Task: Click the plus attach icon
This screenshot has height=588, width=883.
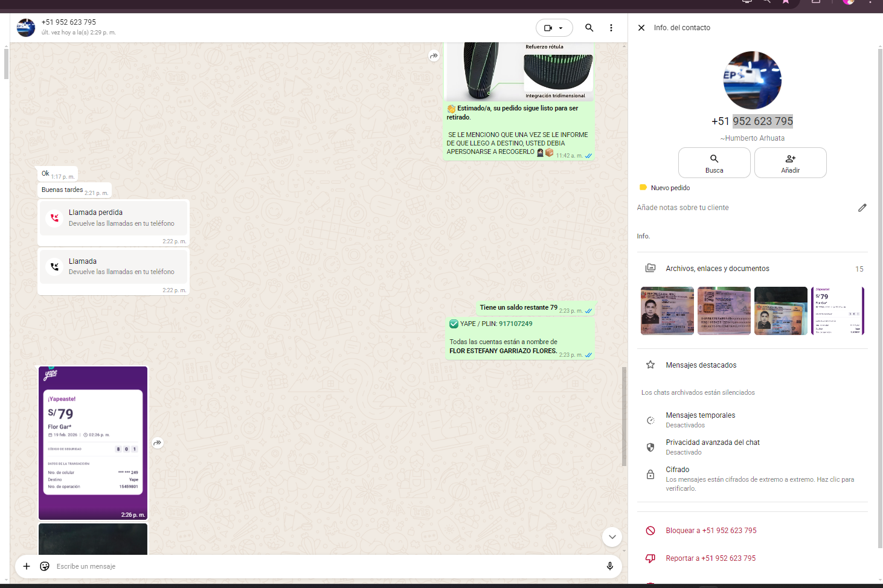Action: (x=27, y=566)
